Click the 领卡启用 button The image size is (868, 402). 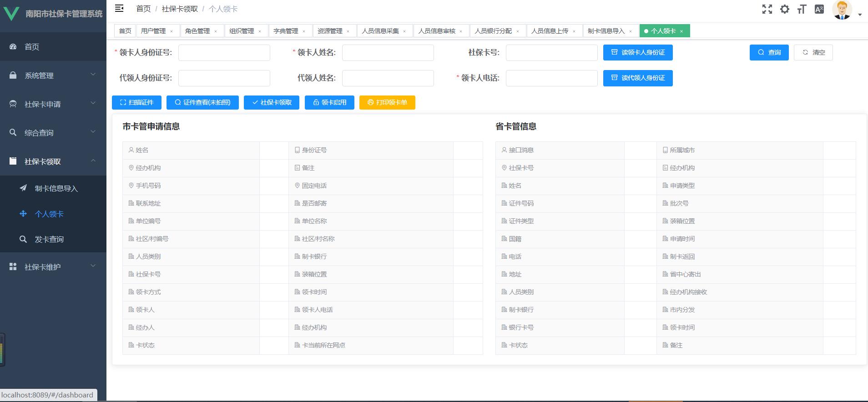coord(329,102)
